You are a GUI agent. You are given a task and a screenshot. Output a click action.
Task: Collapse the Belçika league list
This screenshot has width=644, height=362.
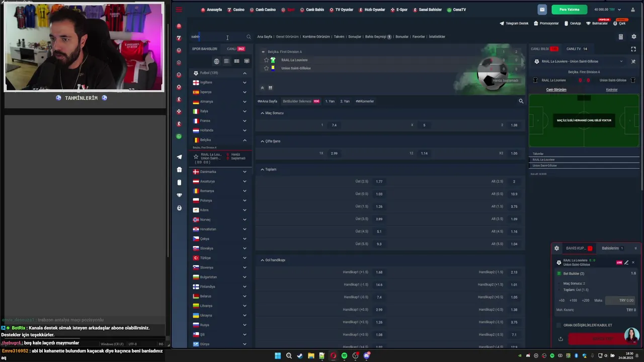click(x=220, y=140)
